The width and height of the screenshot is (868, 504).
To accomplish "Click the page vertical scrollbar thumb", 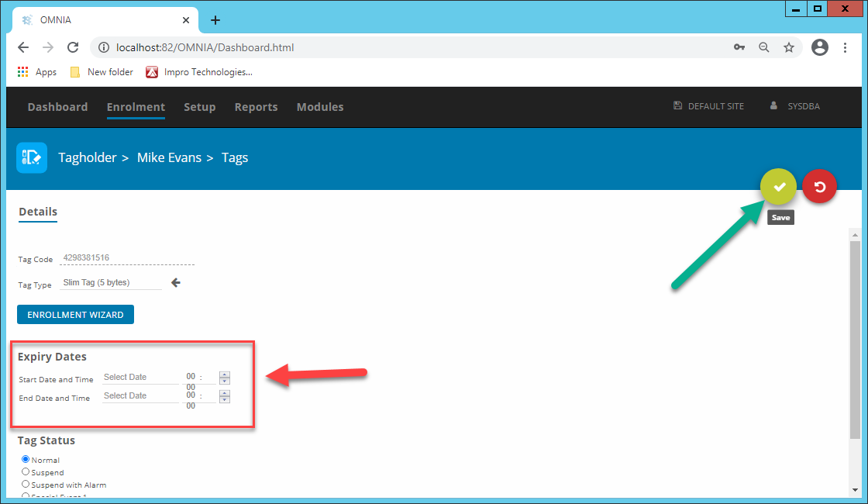I will pyautogui.click(x=856, y=340).
